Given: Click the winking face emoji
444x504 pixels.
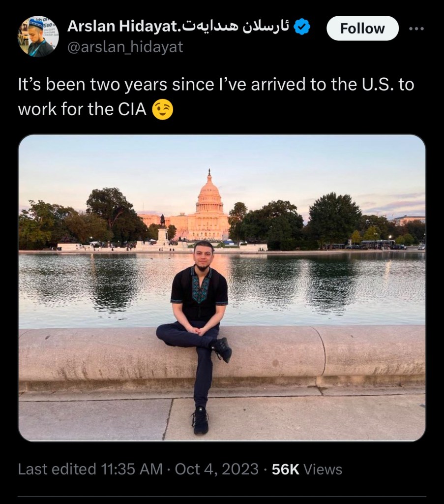Looking at the screenshot, I should tap(163, 109).
